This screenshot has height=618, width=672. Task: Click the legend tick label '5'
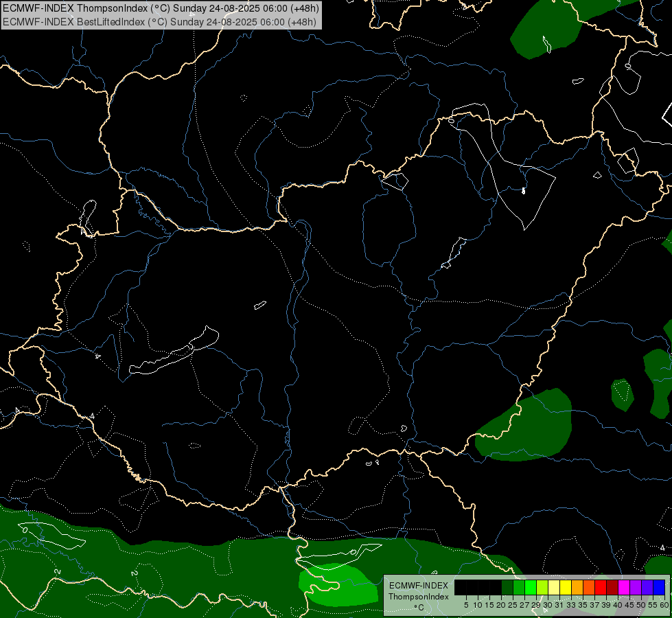(466, 605)
